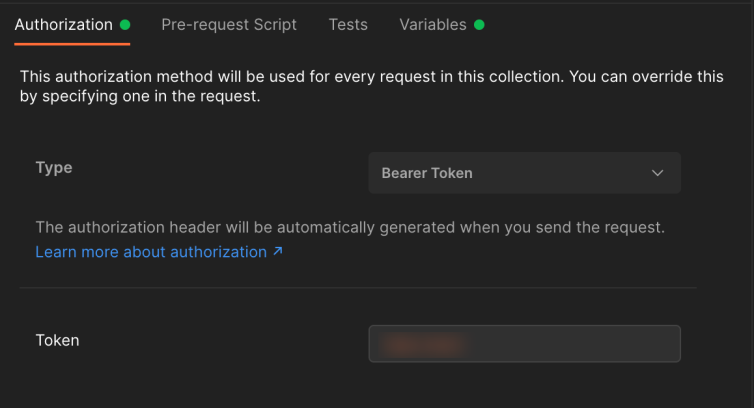
Task: Click the collection authorization description text
Action: pos(370,88)
